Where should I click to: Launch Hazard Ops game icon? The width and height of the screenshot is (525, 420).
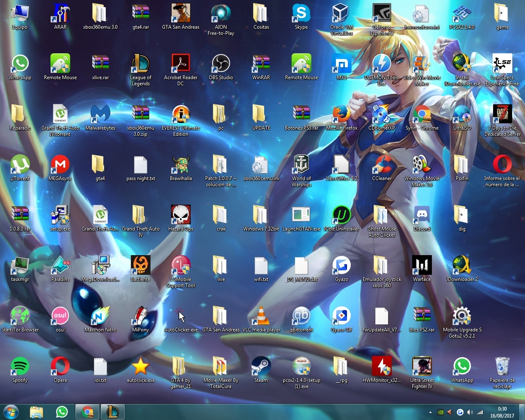click(x=181, y=215)
